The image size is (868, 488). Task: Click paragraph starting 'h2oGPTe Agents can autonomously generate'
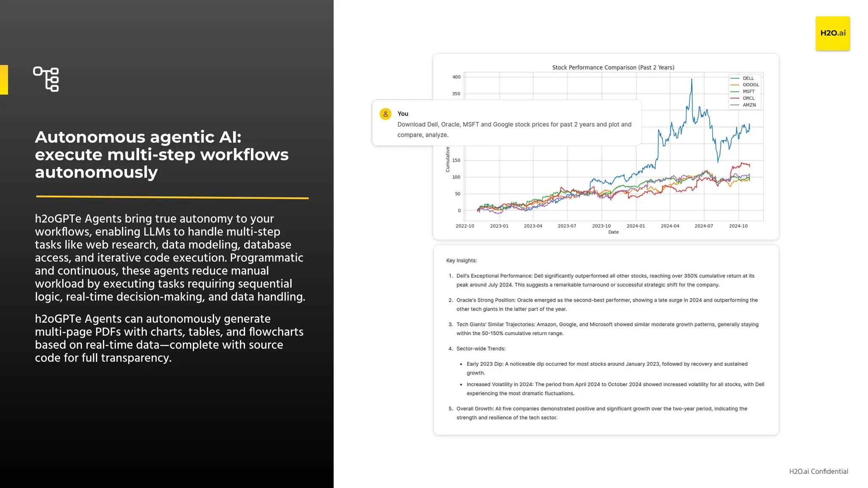[169, 338]
